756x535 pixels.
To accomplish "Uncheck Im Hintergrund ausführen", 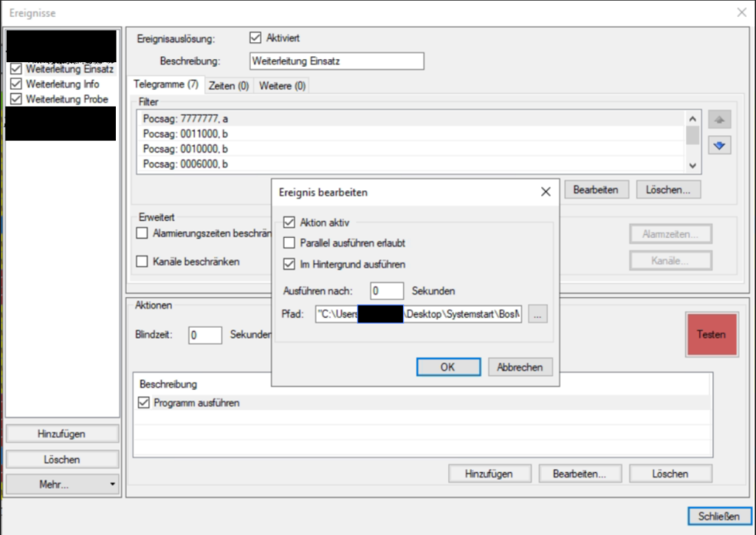I will pyautogui.click(x=289, y=264).
